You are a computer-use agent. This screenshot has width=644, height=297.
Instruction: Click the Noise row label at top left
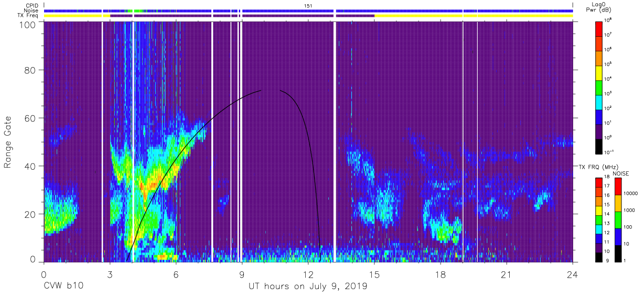point(30,10)
